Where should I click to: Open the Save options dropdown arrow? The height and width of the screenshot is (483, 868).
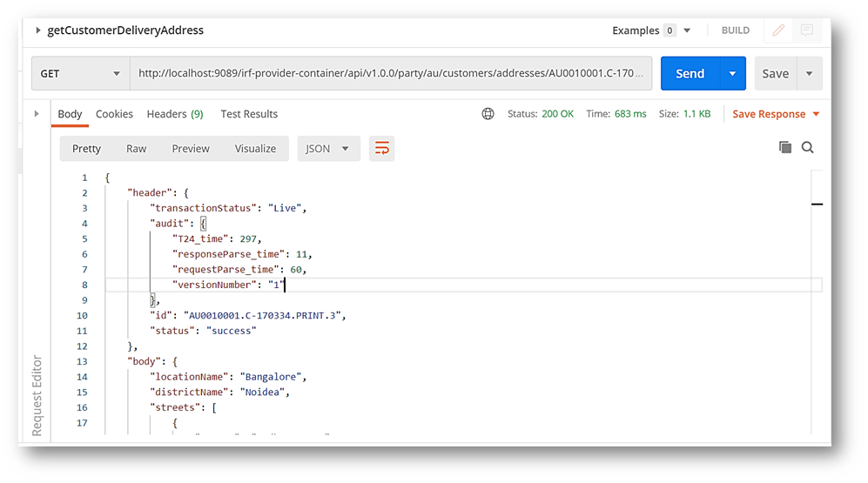point(810,74)
